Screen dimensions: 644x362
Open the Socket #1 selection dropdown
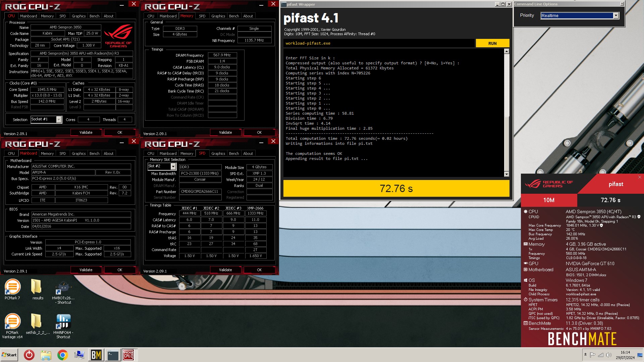59,120
